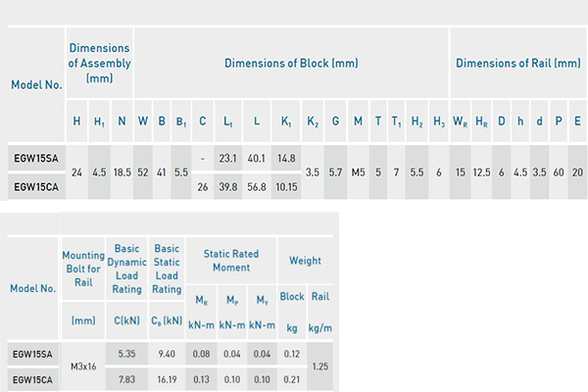Select the 60 value under P

(x=558, y=172)
